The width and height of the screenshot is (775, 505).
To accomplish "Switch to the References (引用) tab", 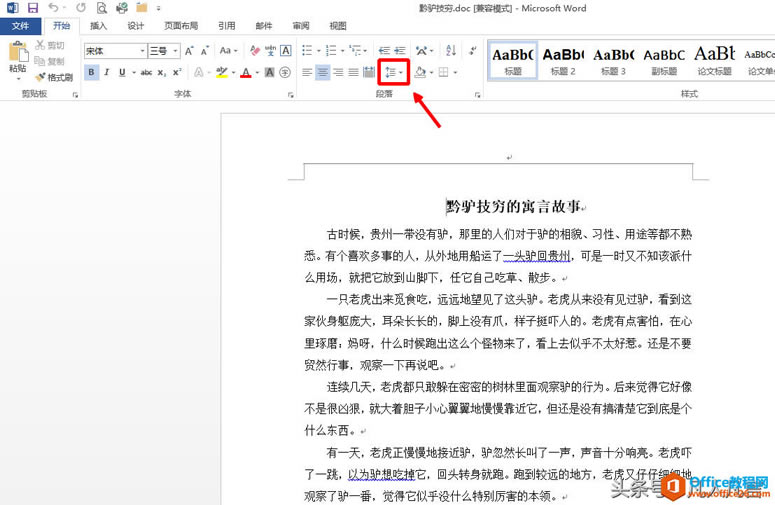I will pos(227,26).
